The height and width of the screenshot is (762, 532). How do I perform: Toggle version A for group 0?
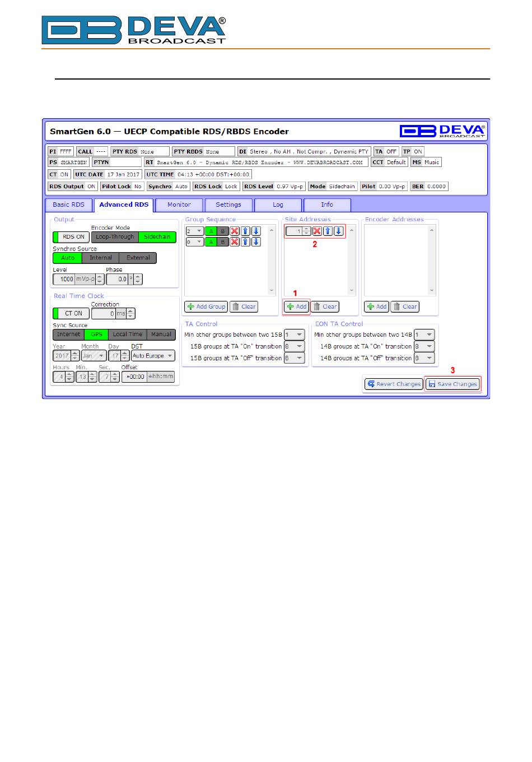(x=211, y=242)
